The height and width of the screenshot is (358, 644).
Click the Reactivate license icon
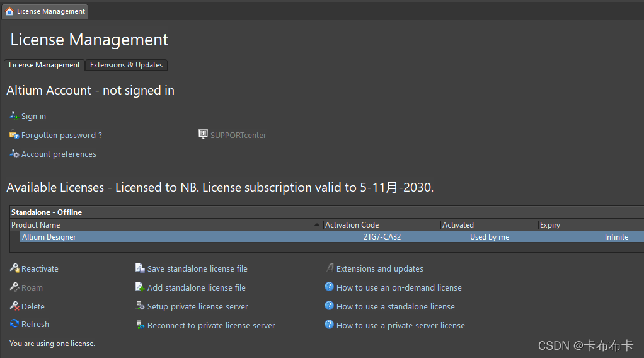(14, 268)
